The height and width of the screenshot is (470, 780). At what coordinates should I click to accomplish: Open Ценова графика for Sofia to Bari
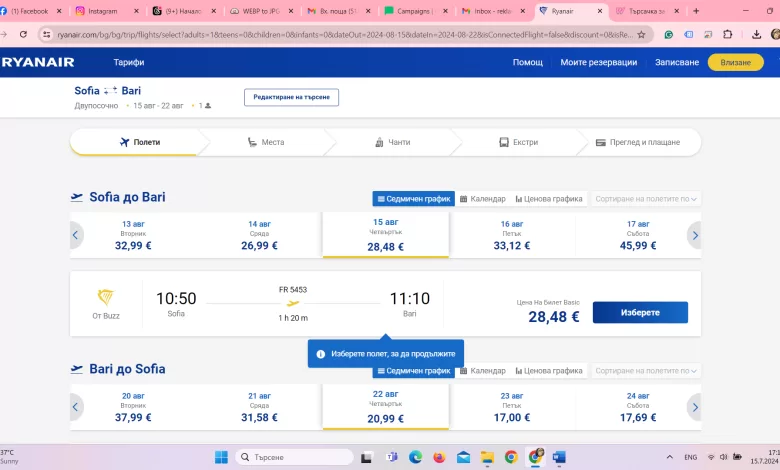(549, 199)
